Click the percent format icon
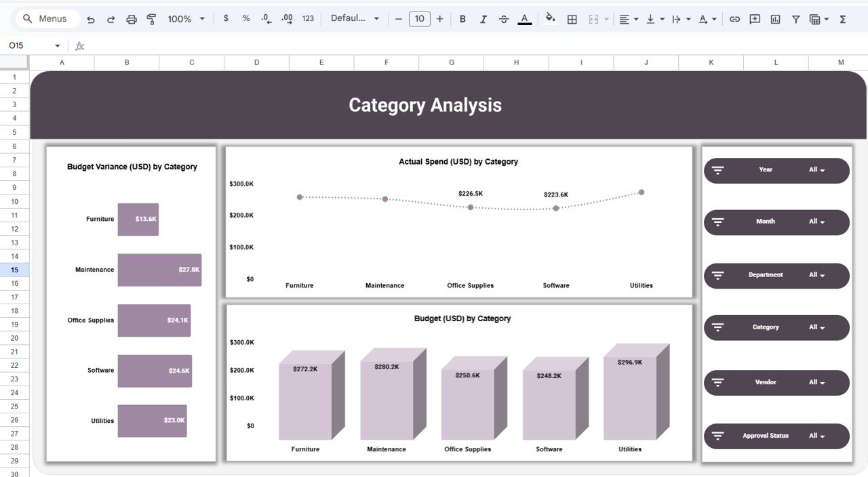 tap(245, 18)
